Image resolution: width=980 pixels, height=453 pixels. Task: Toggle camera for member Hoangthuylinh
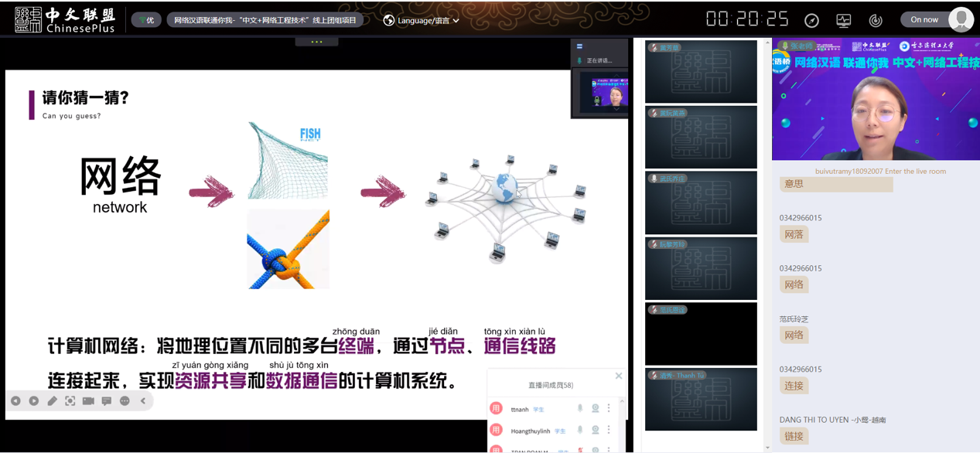pos(595,430)
